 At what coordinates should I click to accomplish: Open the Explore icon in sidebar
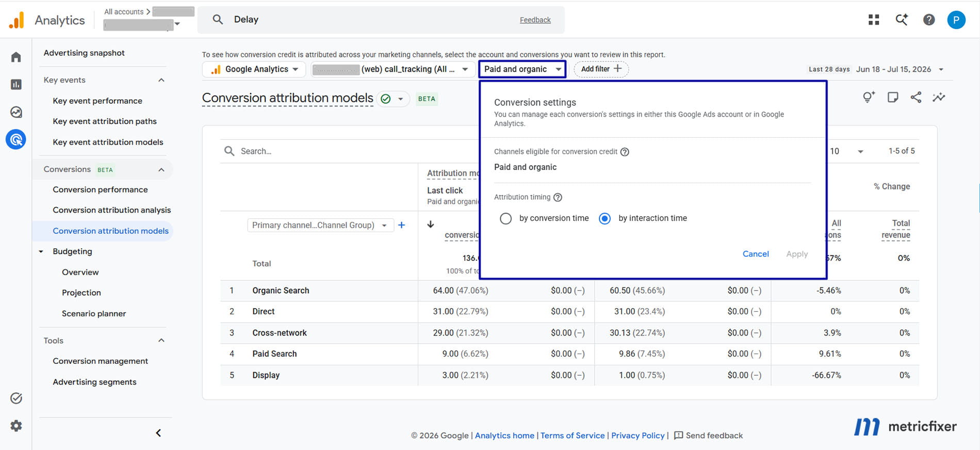[16, 112]
